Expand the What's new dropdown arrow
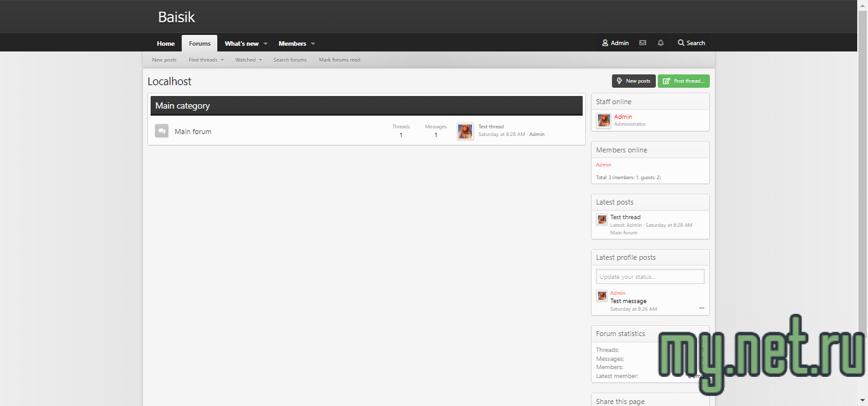The width and height of the screenshot is (868, 406). pyautogui.click(x=266, y=44)
